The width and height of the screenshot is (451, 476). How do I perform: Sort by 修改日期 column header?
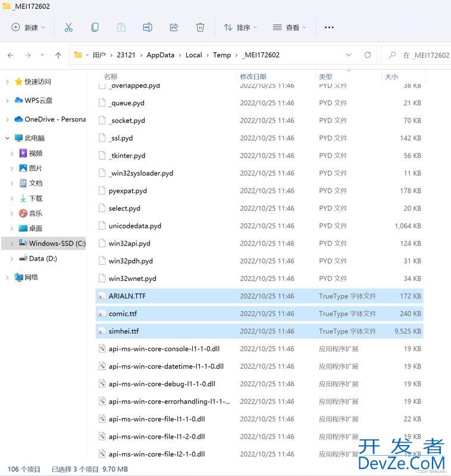point(253,77)
